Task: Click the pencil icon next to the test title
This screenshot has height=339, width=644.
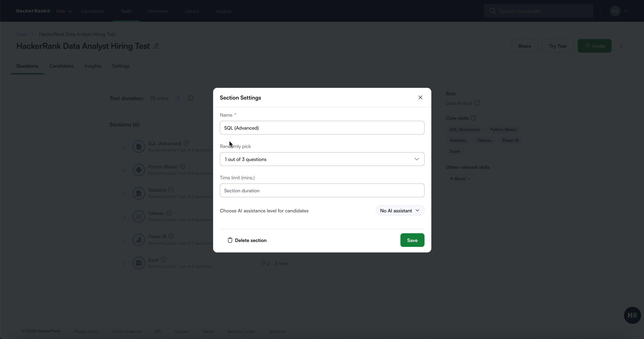Action: (156, 46)
